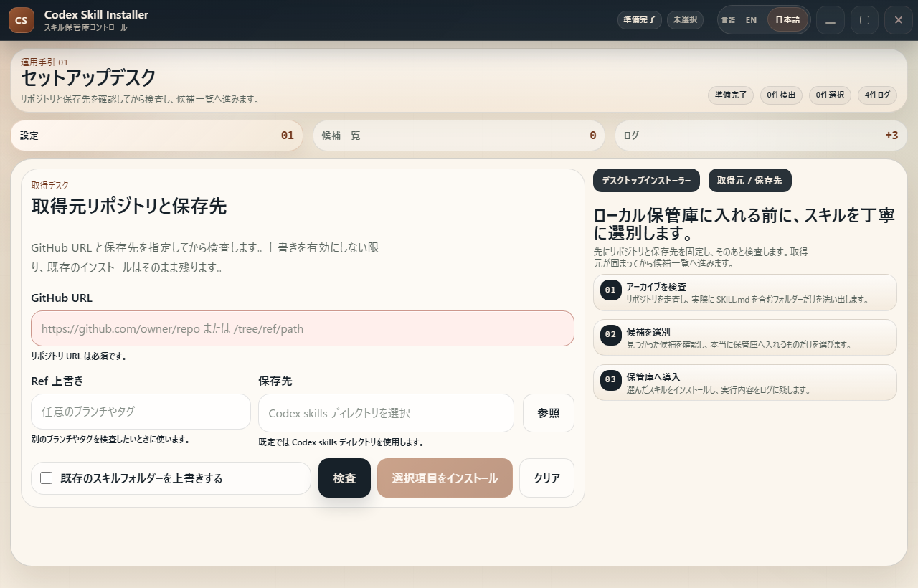Click the Ref 上書き input field
Screen dimensions: 918x588
tap(141, 412)
